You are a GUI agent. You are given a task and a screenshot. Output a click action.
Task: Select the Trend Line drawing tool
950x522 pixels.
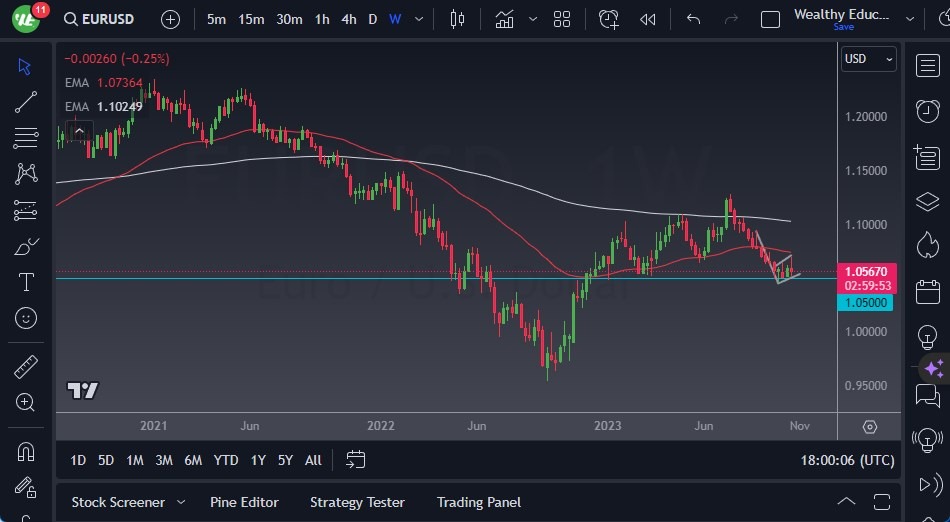pyautogui.click(x=26, y=102)
